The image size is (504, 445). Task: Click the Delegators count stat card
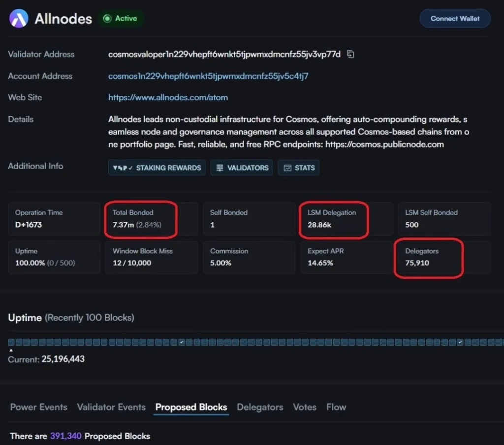coord(444,257)
